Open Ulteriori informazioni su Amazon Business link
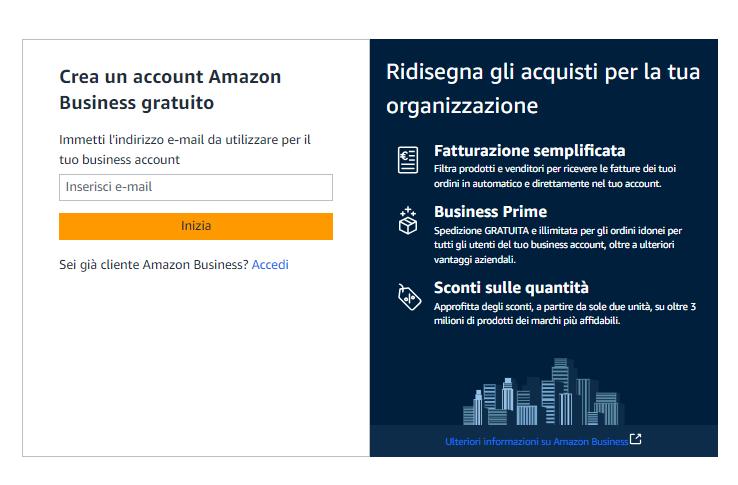Viewport: 738px width, 485px height. [x=536, y=441]
